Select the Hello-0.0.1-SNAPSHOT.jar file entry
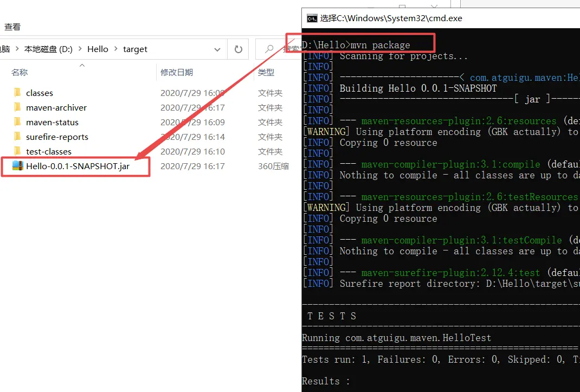Screen dimensions: 580x392 pyautogui.click(x=76, y=166)
